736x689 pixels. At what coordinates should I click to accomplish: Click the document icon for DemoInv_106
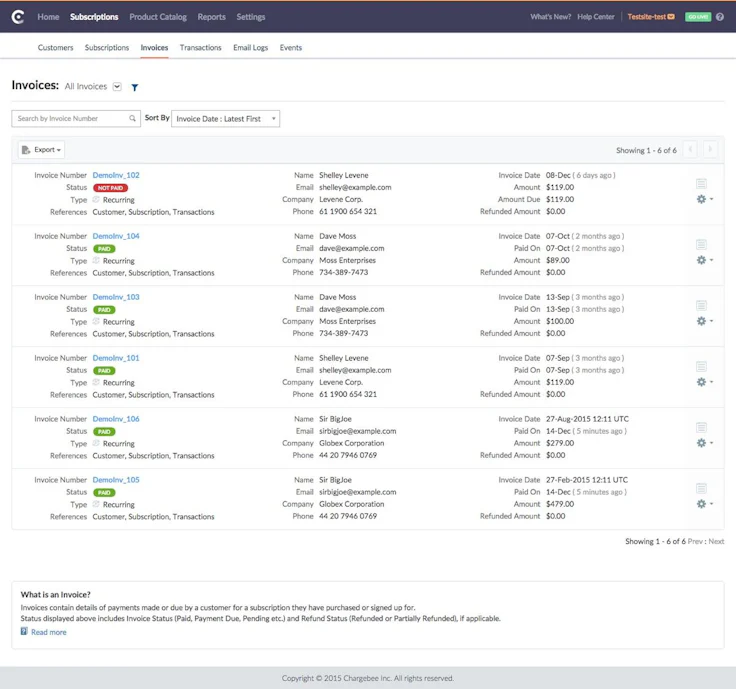(x=701, y=427)
